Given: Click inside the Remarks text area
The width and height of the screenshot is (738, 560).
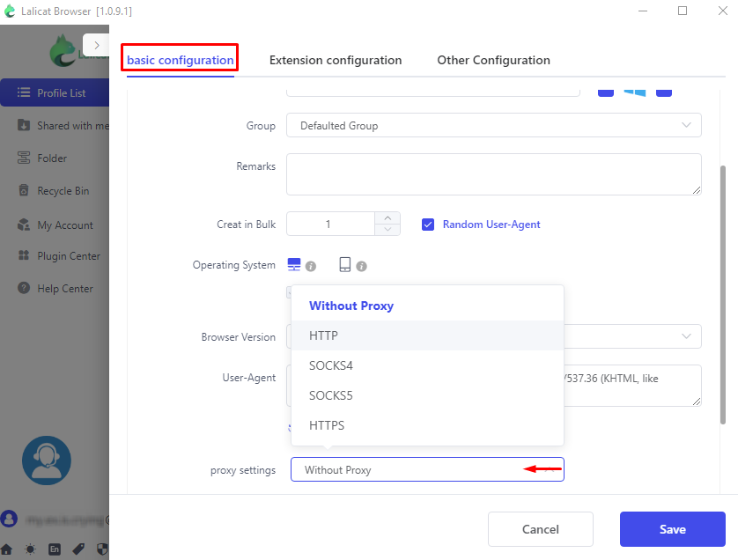Looking at the screenshot, I should tap(494, 174).
